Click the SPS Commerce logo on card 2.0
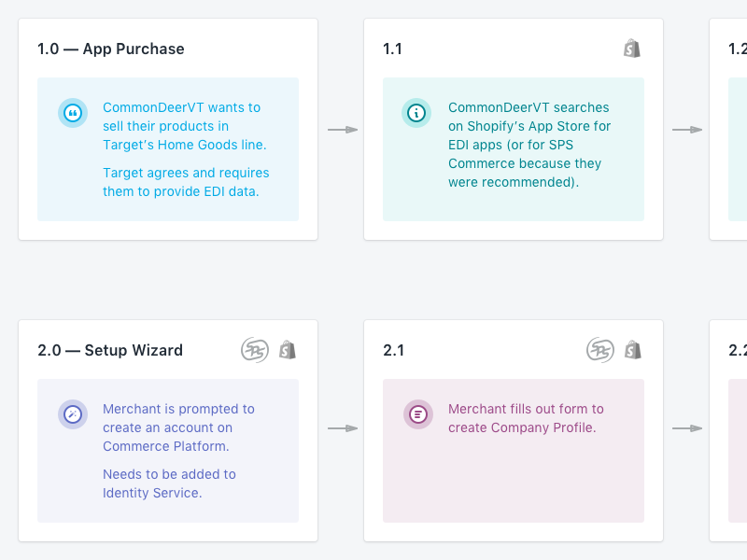The height and width of the screenshot is (560, 747). click(x=255, y=350)
